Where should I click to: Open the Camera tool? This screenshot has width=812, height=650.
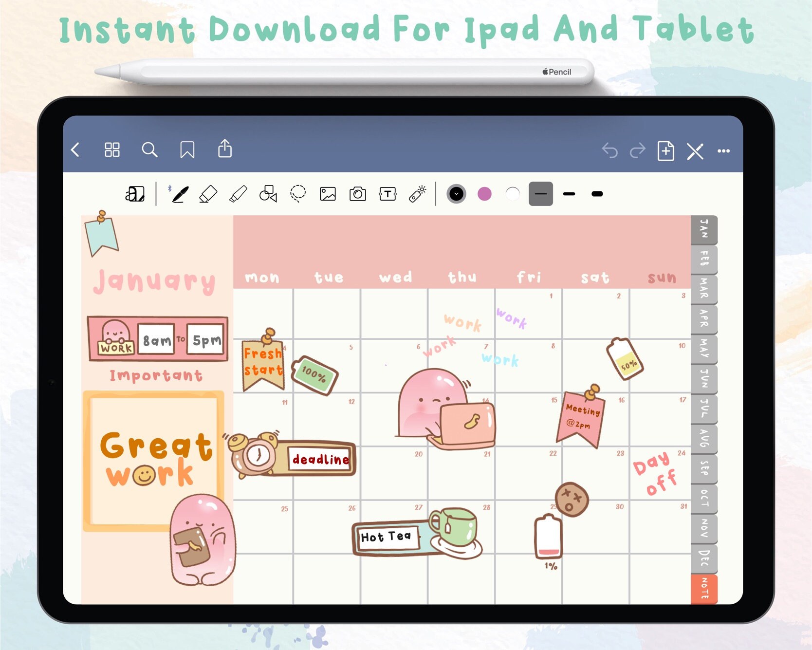tap(357, 194)
